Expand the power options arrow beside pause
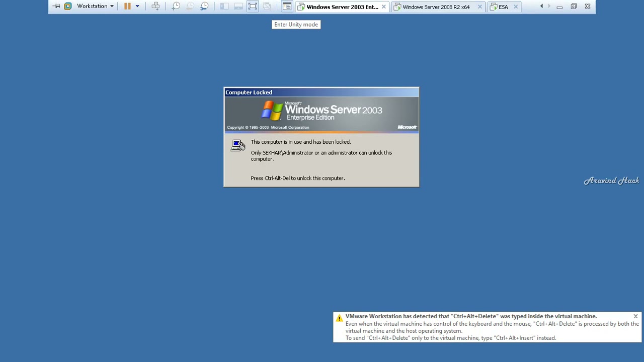Image resolution: width=644 pixels, height=362 pixels. point(137,7)
